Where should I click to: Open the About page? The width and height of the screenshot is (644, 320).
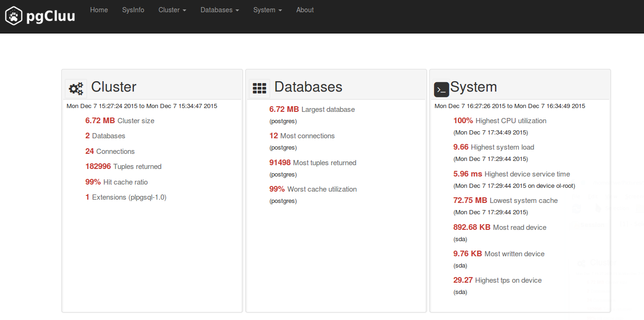(305, 10)
